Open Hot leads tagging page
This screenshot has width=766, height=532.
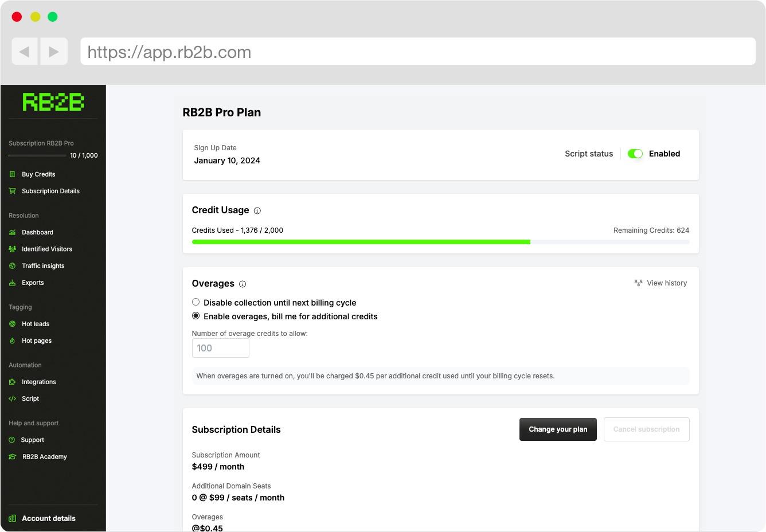[36, 324]
